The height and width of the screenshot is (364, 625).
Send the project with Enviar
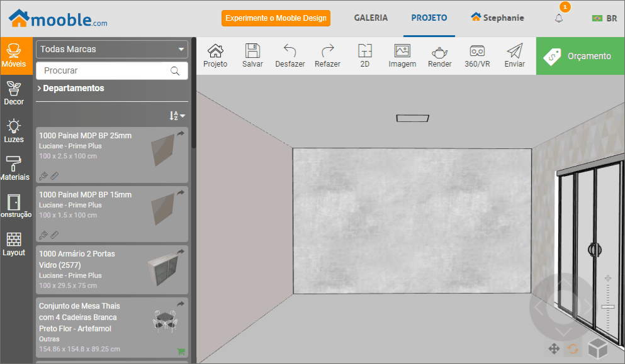515,56
